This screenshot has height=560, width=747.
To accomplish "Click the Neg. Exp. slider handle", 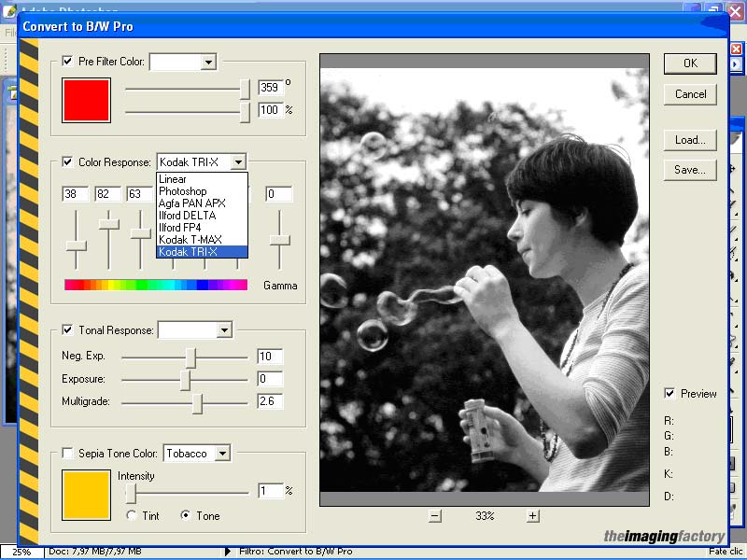I will click(190, 357).
